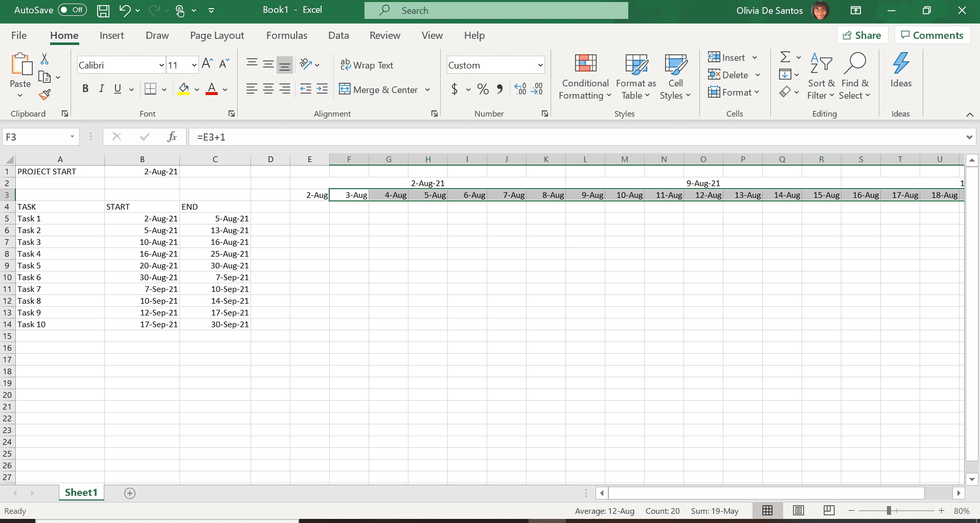Image resolution: width=980 pixels, height=523 pixels.
Task: Toggle Bold formatting
Action: [85, 89]
